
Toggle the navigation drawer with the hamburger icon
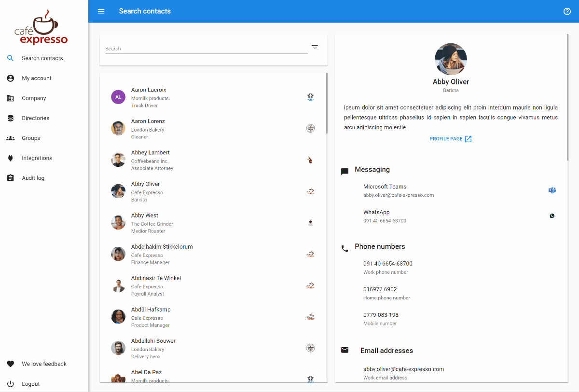pyautogui.click(x=101, y=11)
